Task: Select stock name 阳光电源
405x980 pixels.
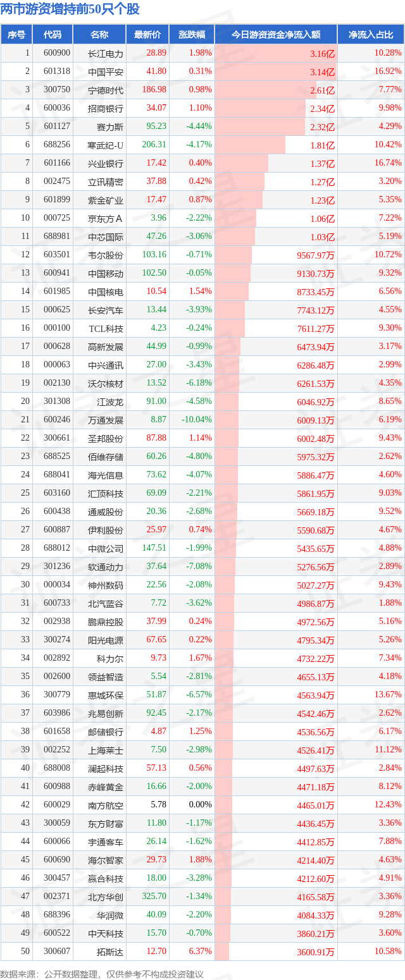Action: (106, 640)
